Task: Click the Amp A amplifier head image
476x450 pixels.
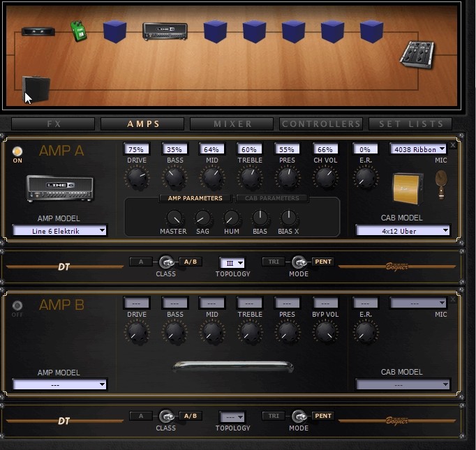Action: tap(60, 188)
